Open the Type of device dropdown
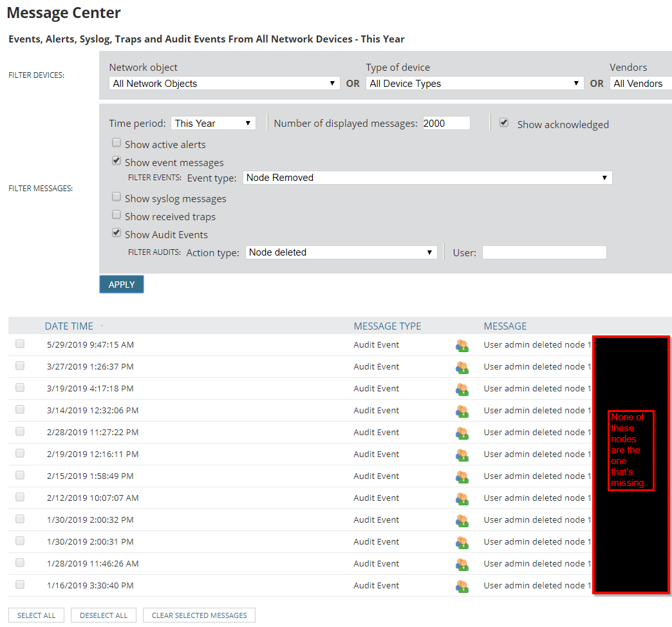Screen dimensions: 672x627 pyautogui.click(x=474, y=83)
